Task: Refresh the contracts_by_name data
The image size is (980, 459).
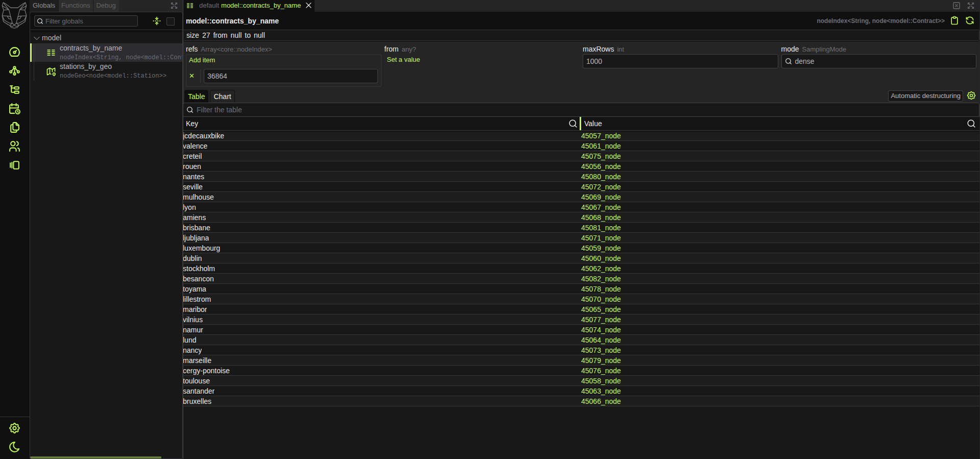Action: 970,21
